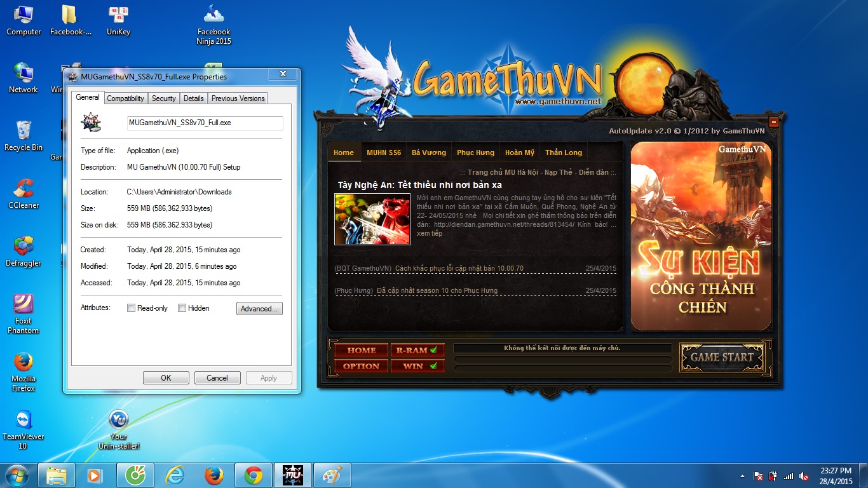Viewport: 868px width, 488px height.
Task: Launch CCleaner from the desktop
Action: pyautogui.click(x=24, y=193)
